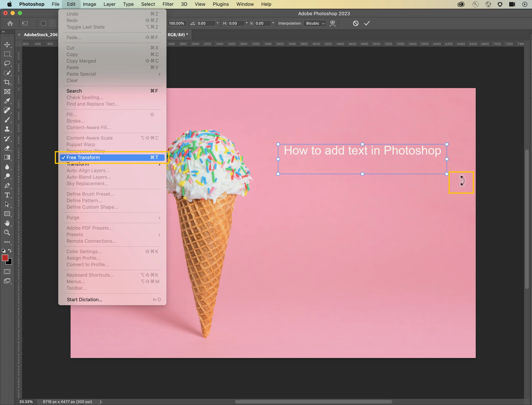Cancel transform with circle-slash icon
Image resolution: width=532 pixels, height=405 pixels.
pyautogui.click(x=355, y=23)
